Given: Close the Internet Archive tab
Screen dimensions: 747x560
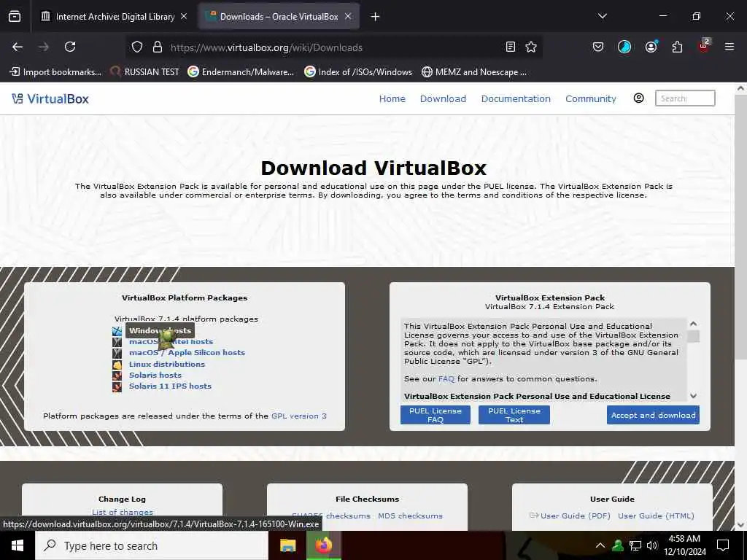Looking at the screenshot, I should coord(184,17).
